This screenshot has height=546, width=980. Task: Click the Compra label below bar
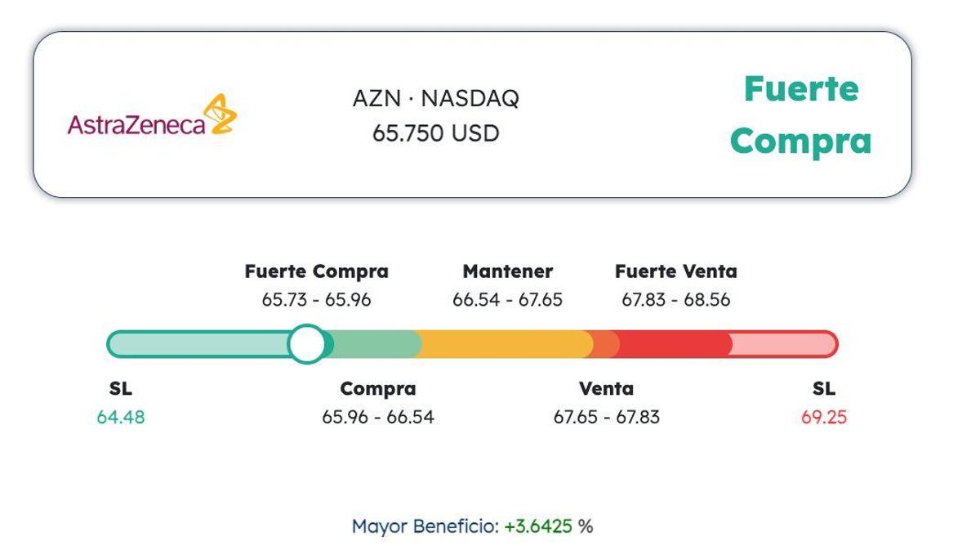click(x=377, y=389)
